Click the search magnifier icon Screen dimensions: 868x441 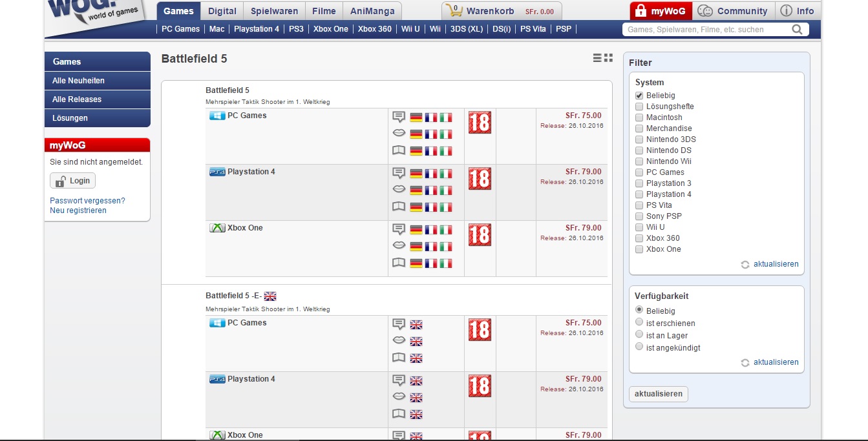tap(798, 29)
